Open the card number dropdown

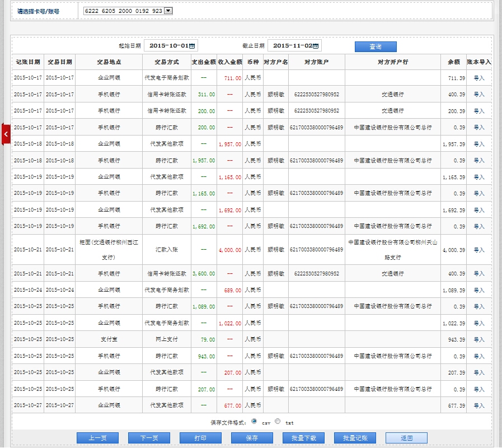pyautogui.click(x=168, y=11)
